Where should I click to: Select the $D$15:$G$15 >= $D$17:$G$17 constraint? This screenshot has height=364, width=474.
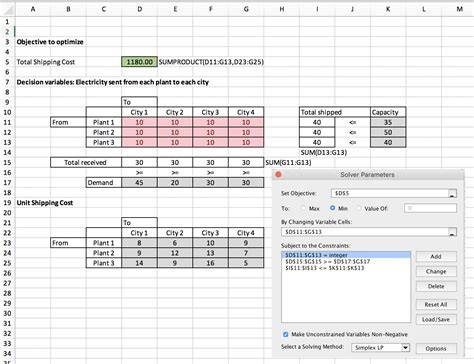pyautogui.click(x=346, y=262)
